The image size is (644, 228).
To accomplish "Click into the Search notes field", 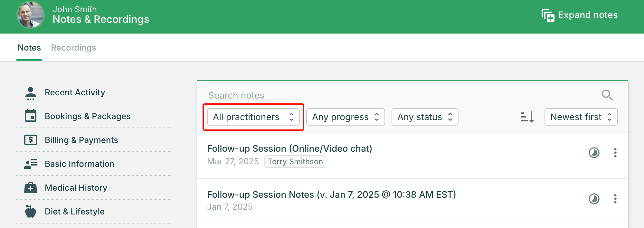I will click(386, 95).
